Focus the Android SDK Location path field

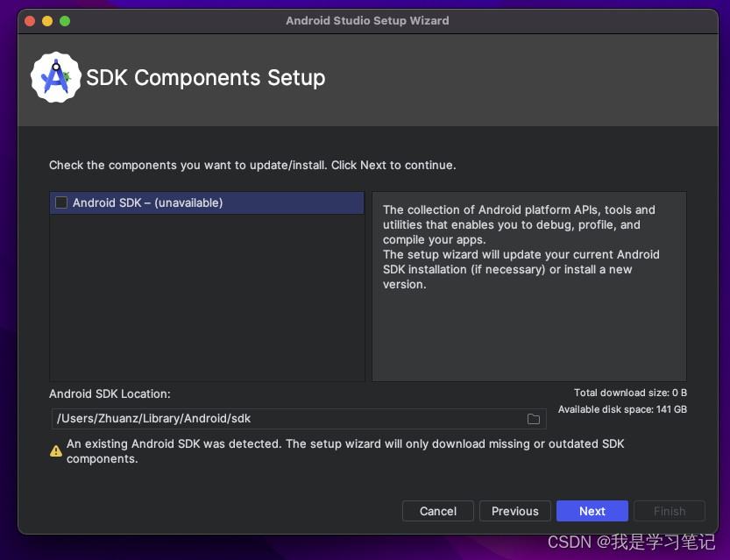[x=299, y=419]
